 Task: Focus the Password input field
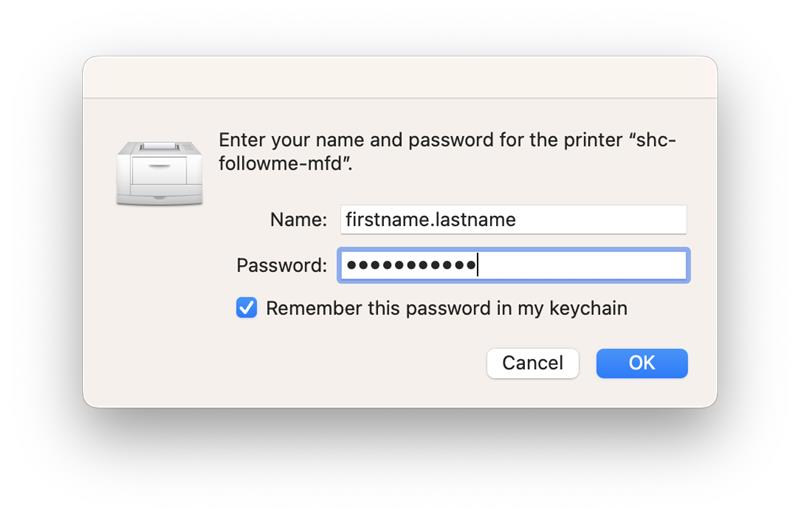click(512, 265)
